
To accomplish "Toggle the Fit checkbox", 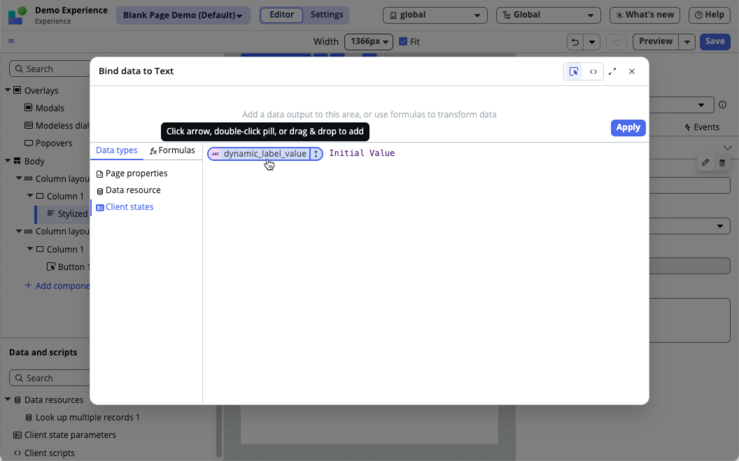I will point(403,41).
